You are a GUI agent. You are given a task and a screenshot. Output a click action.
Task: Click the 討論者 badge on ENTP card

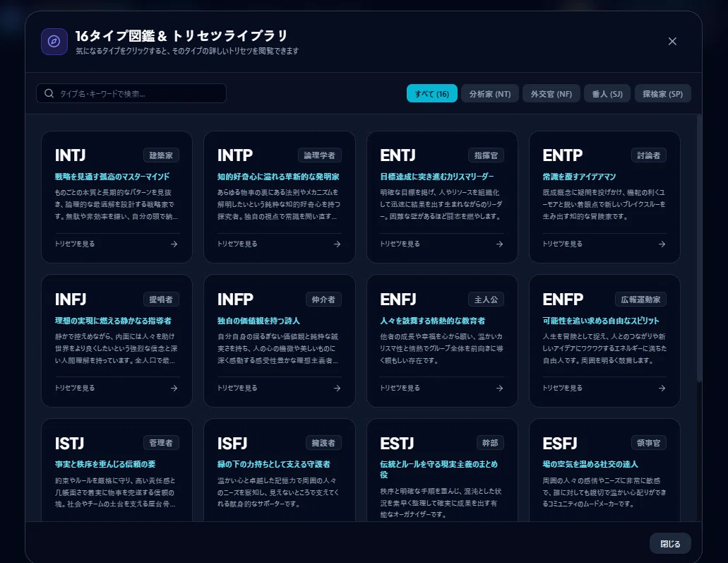click(649, 155)
